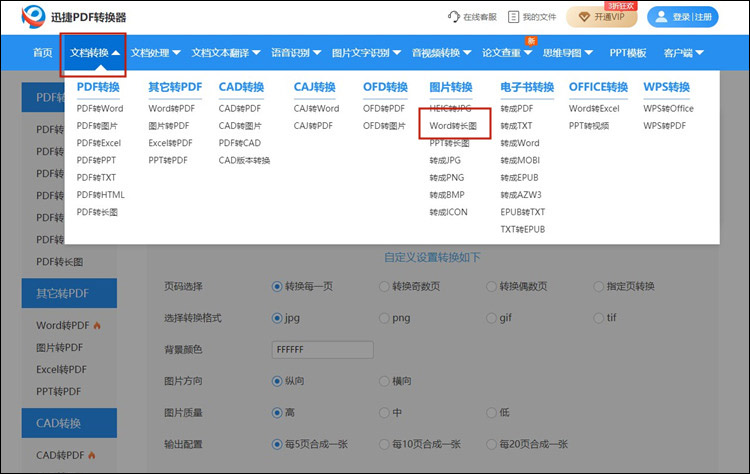
Task: Click the 迅捷PDF转换器 logo icon
Action: click(33, 17)
